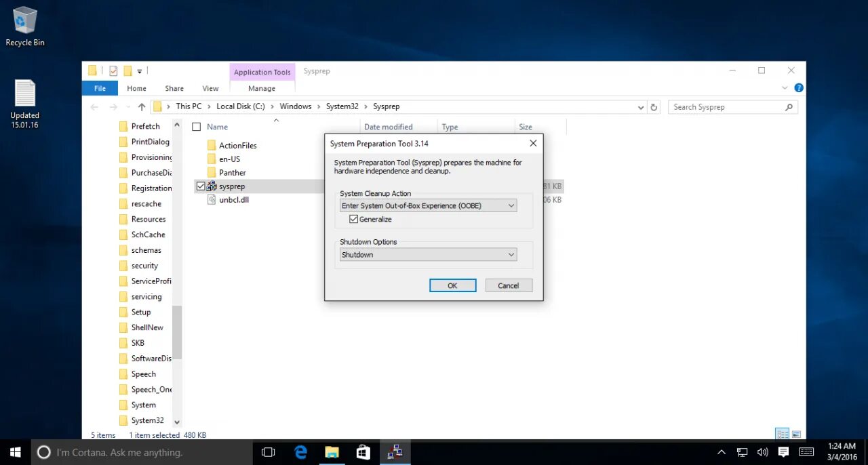This screenshot has height=465, width=868.
Task: Click the Sysprep taskbar icon
Action: (395, 452)
